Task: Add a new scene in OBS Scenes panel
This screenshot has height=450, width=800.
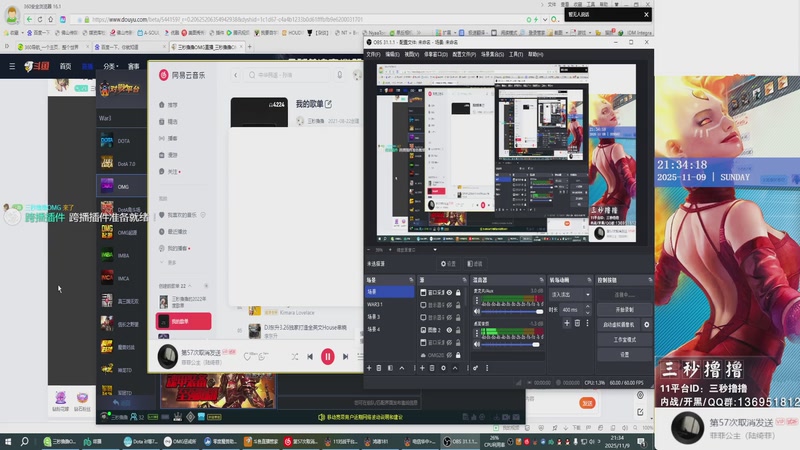Action: click(x=369, y=368)
